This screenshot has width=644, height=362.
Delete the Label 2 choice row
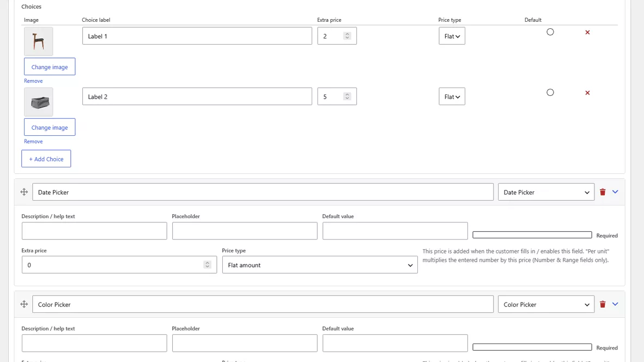pyautogui.click(x=587, y=93)
